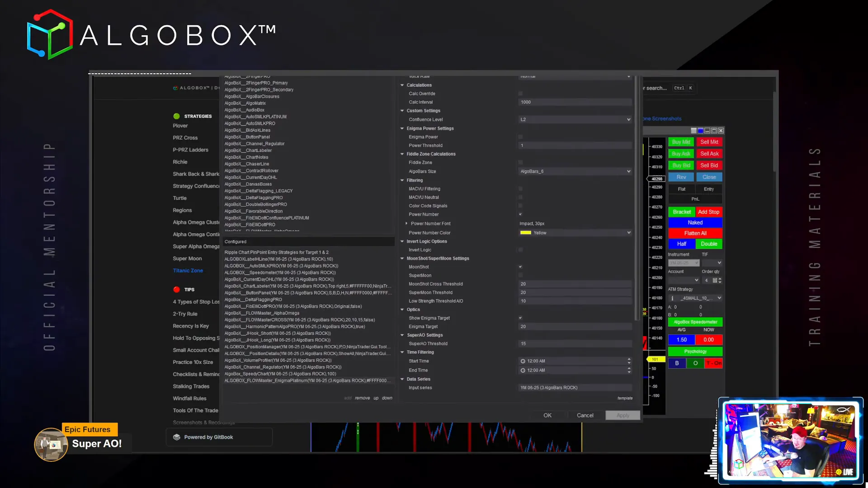This screenshot has height=488, width=868.
Task: Click the Cancel button
Action: click(585, 415)
